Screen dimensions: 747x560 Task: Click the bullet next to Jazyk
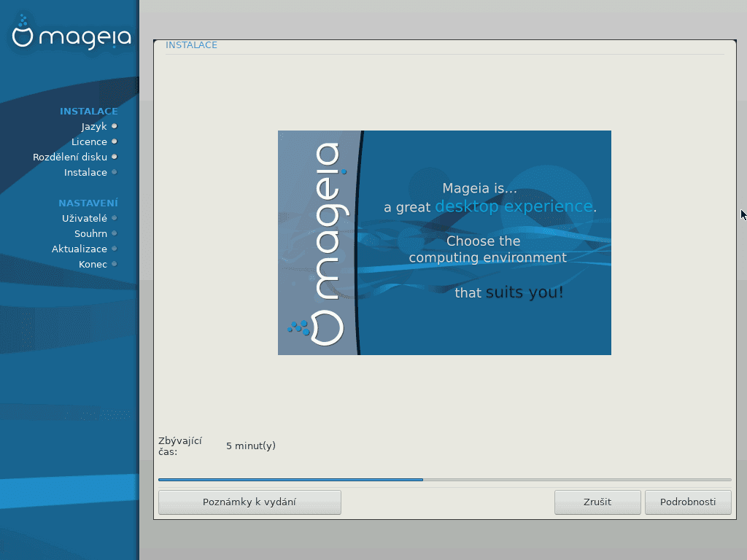pyautogui.click(x=115, y=126)
